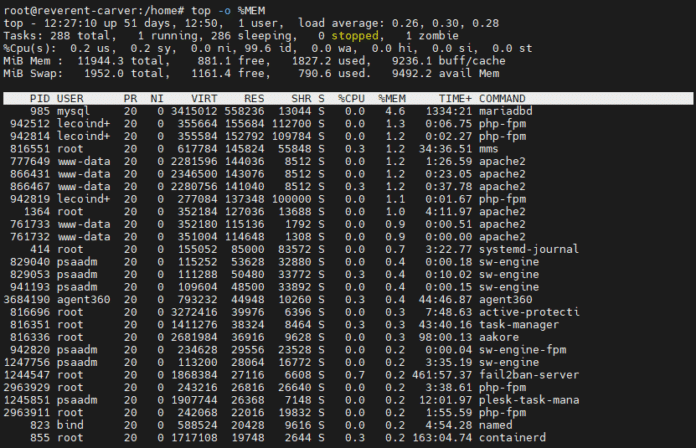Select PID 3684190 in the list

point(27,300)
